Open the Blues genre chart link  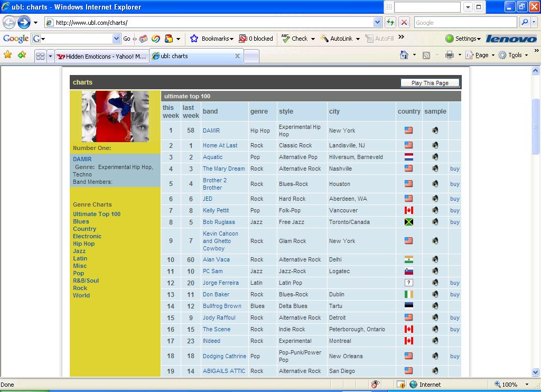(x=81, y=221)
